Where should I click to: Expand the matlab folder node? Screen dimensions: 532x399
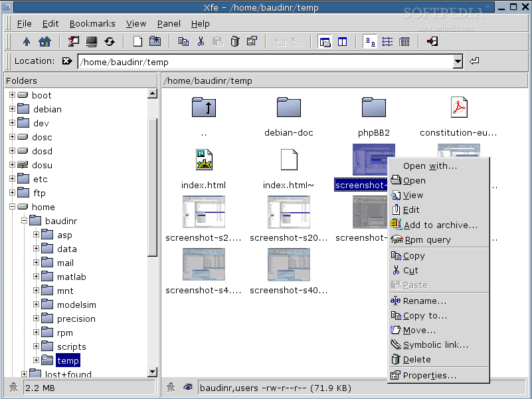[x=36, y=277]
